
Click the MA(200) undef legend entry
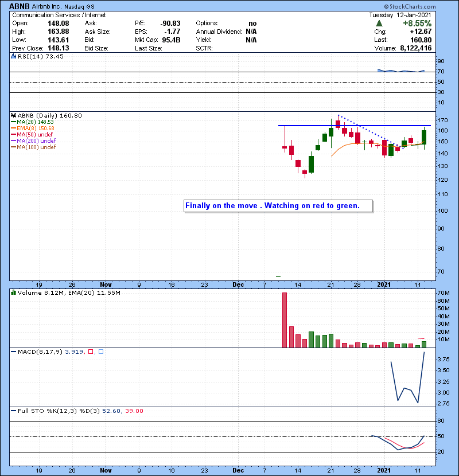33,141
